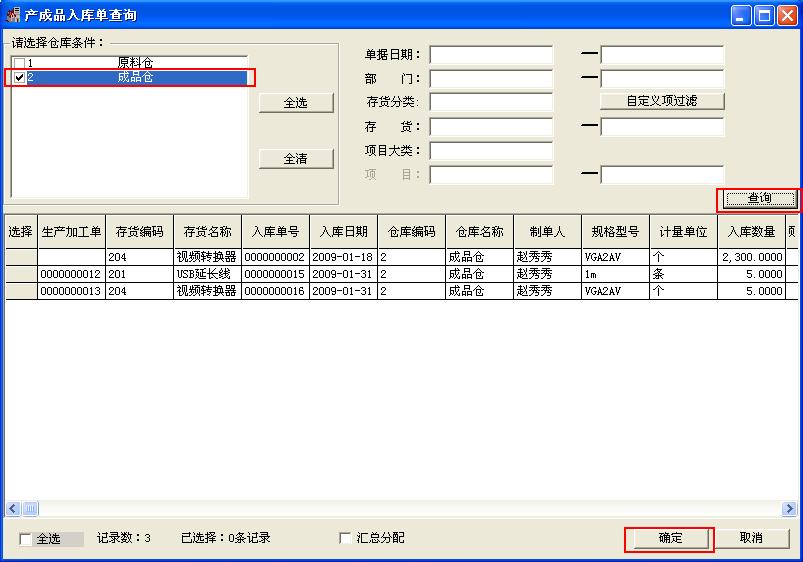
Task: Click the 查询 button
Action: tap(760, 199)
